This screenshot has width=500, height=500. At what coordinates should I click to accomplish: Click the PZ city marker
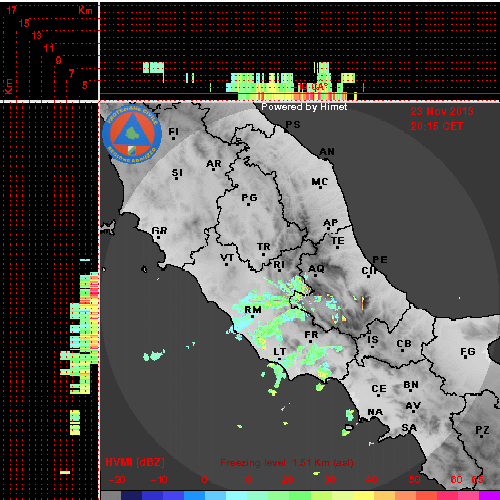[482, 436]
